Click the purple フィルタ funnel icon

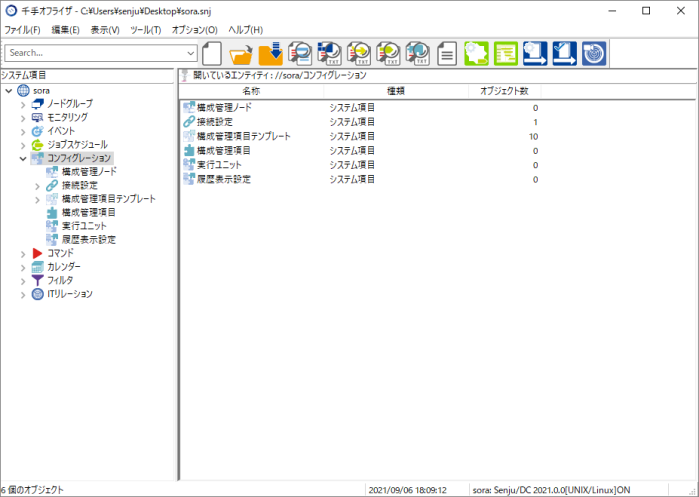pyautogui.click(x=37, y=280)
